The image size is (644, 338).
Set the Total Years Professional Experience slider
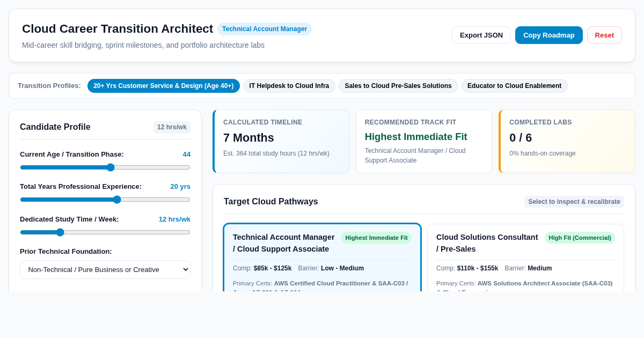coord(105,200)
